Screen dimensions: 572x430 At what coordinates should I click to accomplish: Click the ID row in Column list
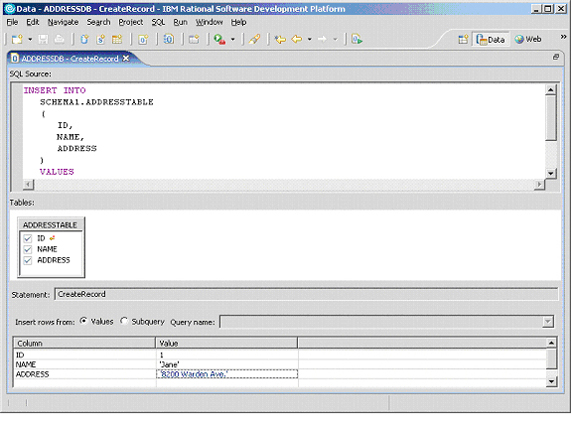85,355
